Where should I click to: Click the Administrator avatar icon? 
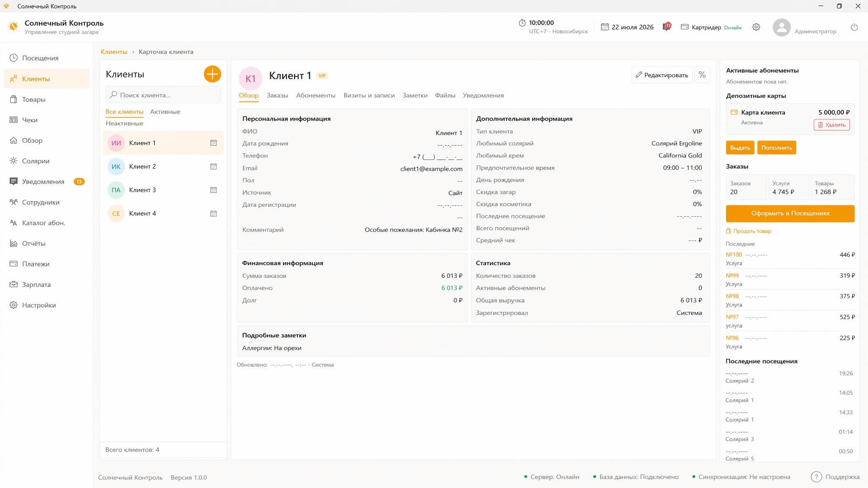point(782,27)
